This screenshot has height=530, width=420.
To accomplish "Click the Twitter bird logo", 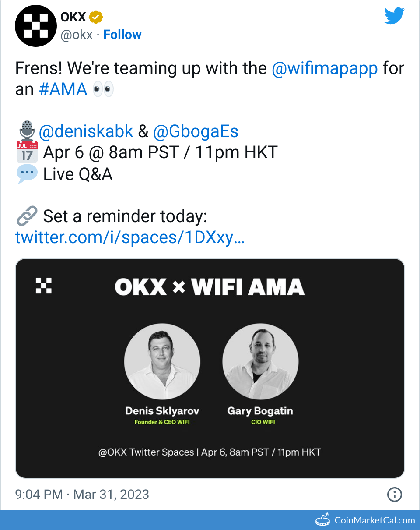I will 394,17.
